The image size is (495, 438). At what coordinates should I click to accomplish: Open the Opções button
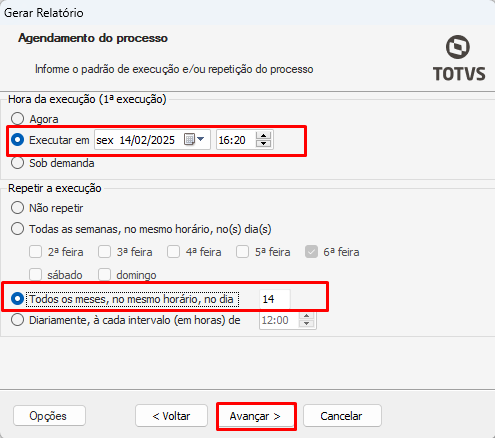(x=49, y=416)
